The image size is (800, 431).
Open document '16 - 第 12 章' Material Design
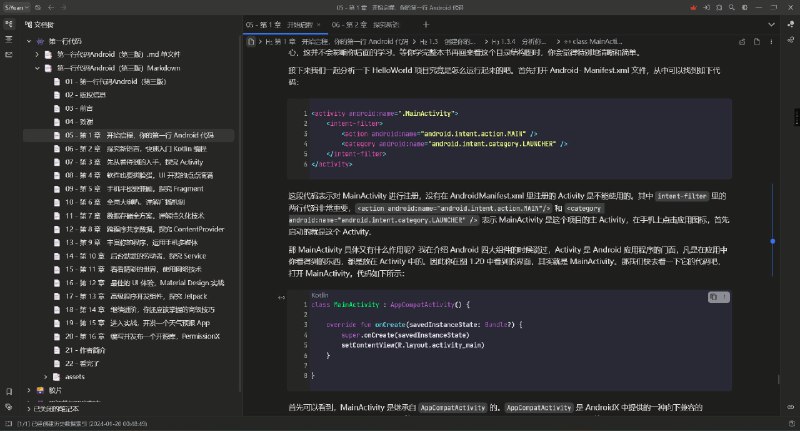[x=129, y=283]
